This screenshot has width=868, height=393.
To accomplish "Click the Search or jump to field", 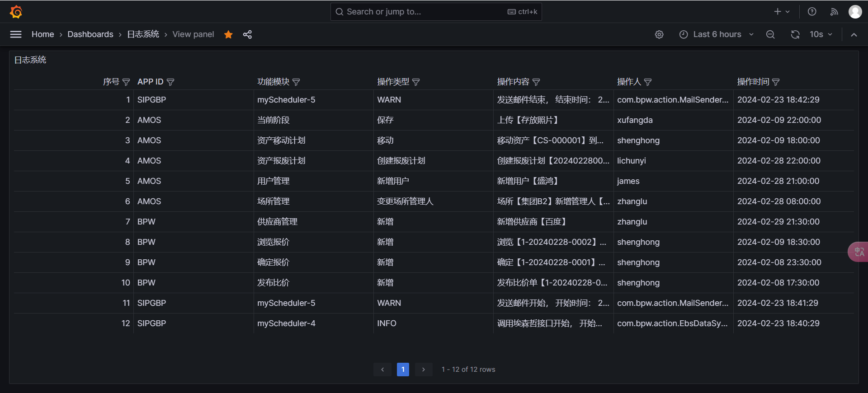I will click(425, 12).
